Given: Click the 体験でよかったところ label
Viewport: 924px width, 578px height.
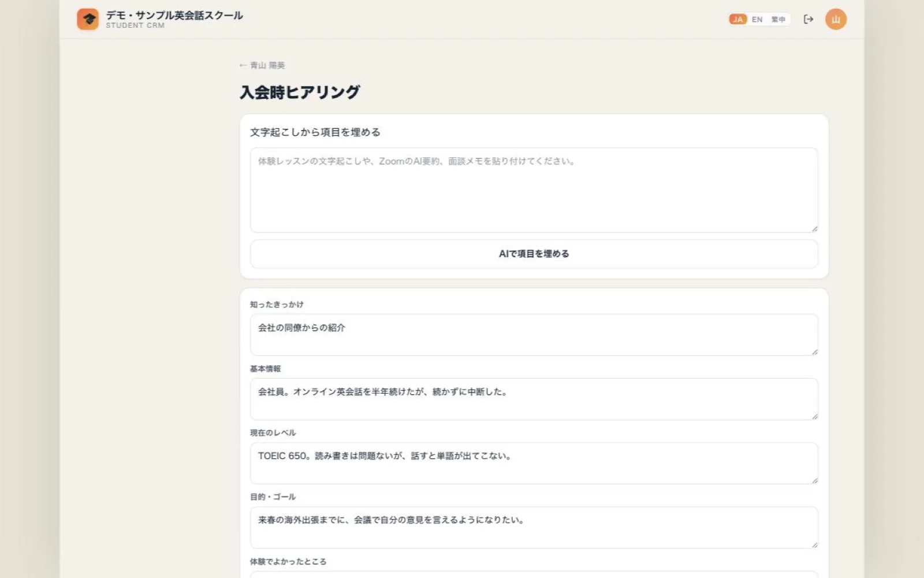Looking at the screenshot, I should click(x=288, y=562).
